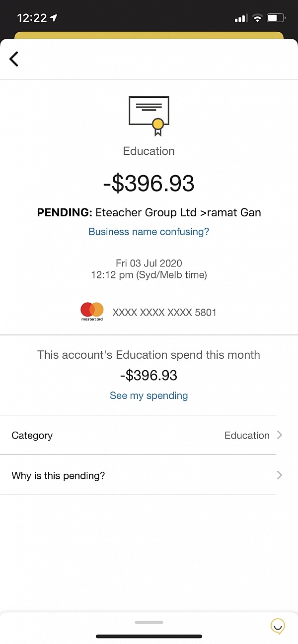Tap the Wi-Fi status icon
The height and width of the screenshot is (644, 298).
257,18
